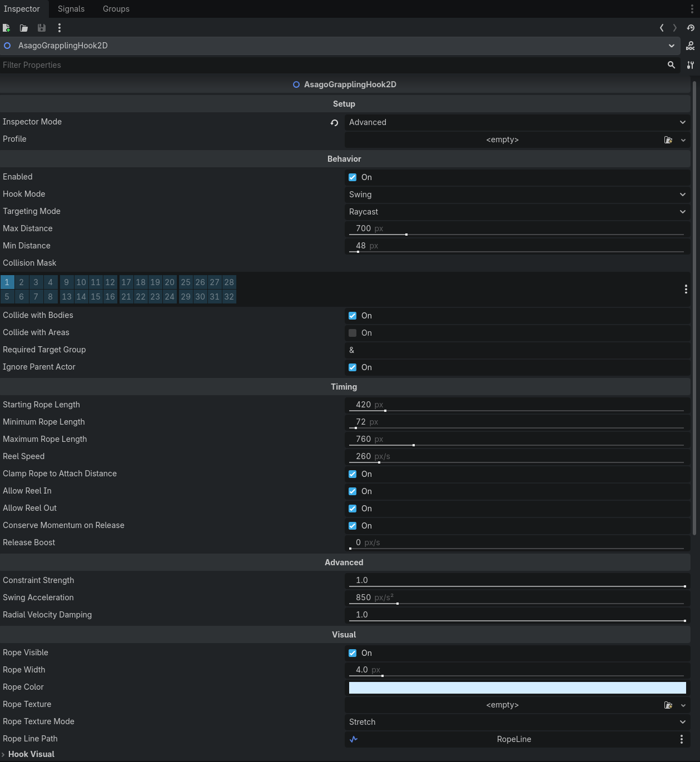
Task: Toggle Allow Reel Out checkbox
Action: point(353,509)
